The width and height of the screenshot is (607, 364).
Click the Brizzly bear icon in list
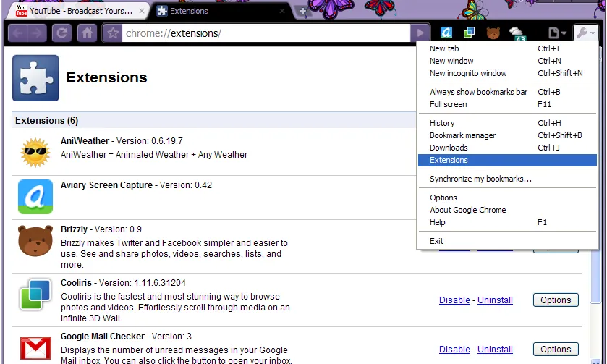tap(35, 240)
